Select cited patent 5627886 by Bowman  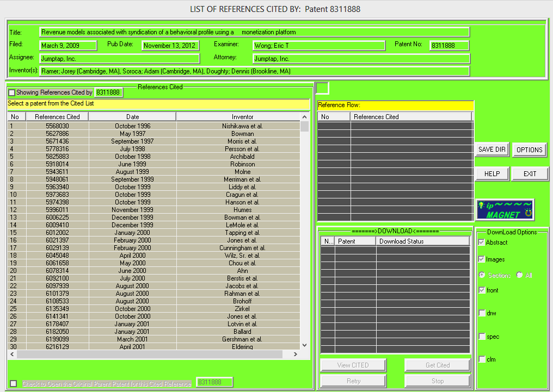pos(154,134)
